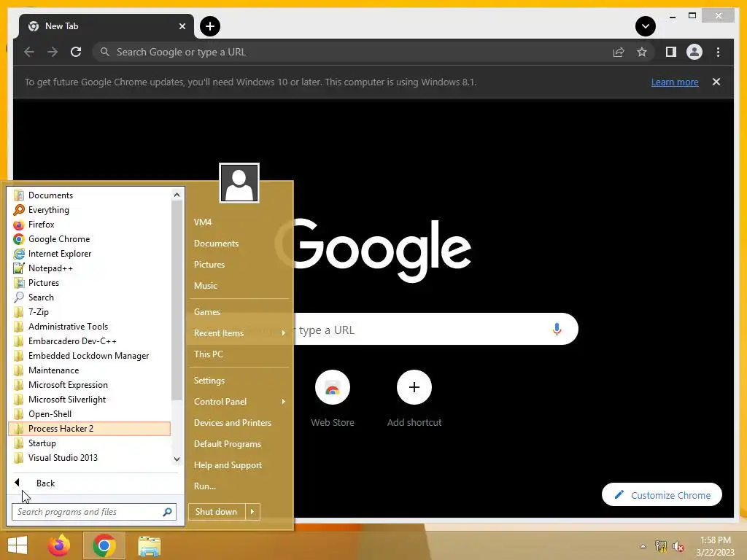Close the New Tab tab
Image resolution: width=747 pixels, height=560 pixels.
click(x=182, y=26)
